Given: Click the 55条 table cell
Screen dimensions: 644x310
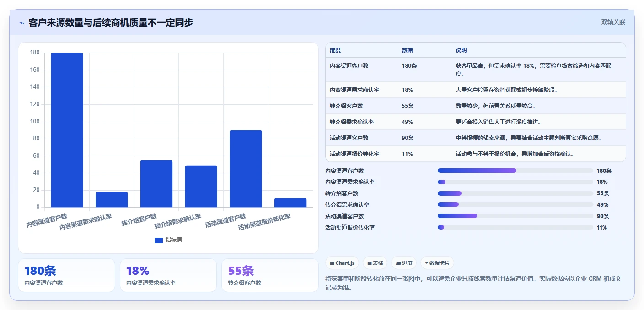Looking at the screenshot, I should [x=408, y=106].
